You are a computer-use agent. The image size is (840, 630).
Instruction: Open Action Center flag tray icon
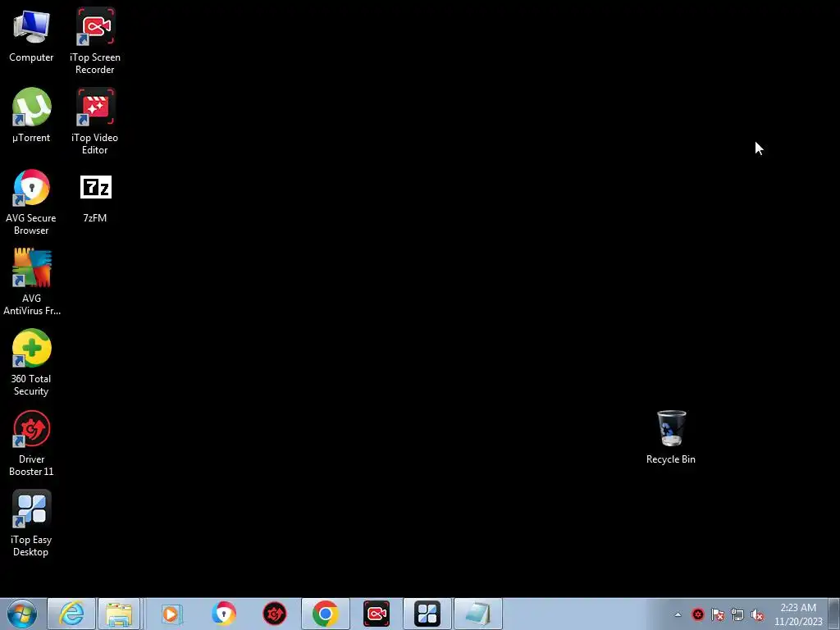pos(717,614)
